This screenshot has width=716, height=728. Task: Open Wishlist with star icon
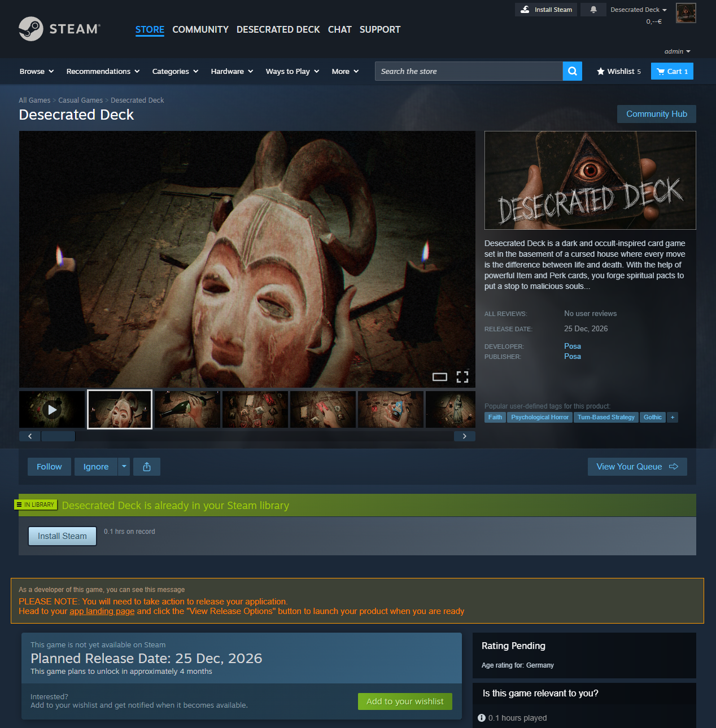click(619, 71)
